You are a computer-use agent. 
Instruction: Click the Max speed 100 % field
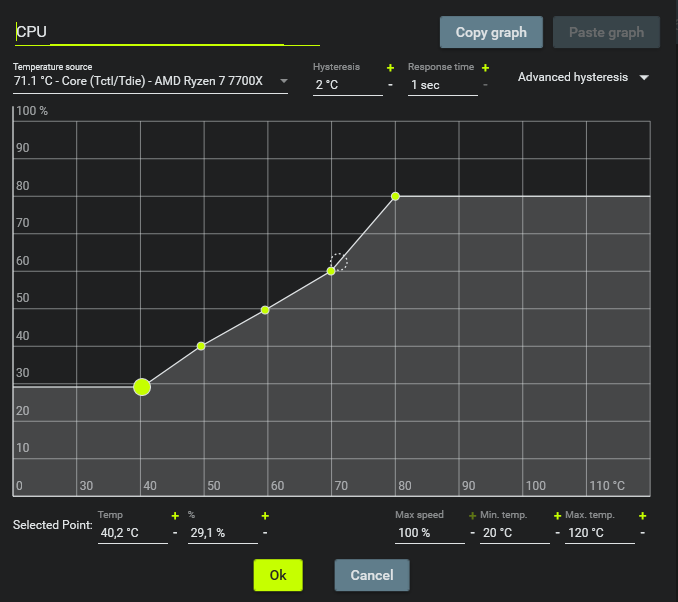430,533
